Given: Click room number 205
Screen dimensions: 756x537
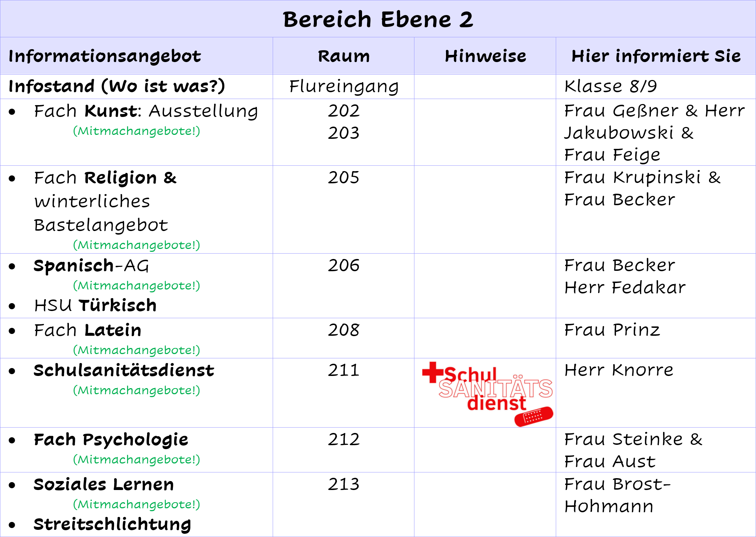Looking at the screenshot, I should click(x=343, y=177).
